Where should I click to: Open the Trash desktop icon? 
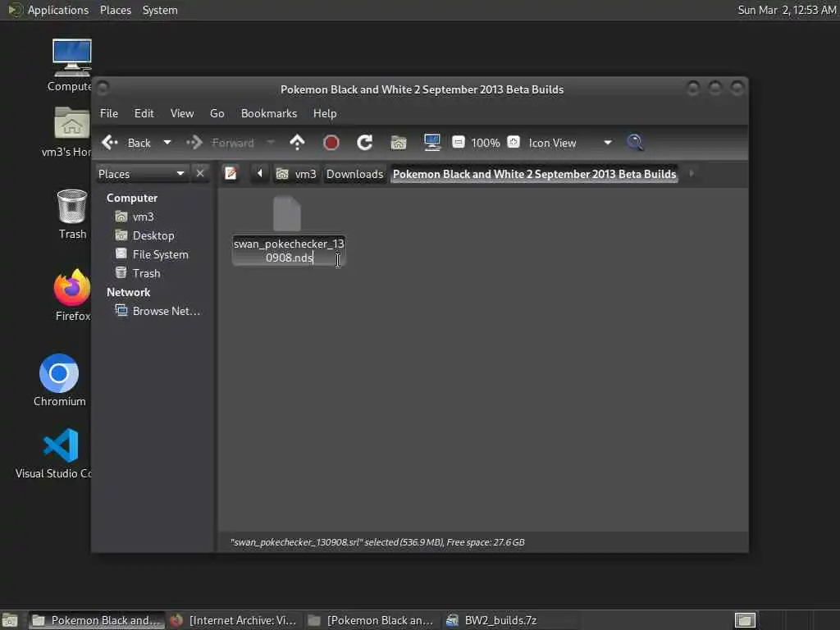point(72,214)
